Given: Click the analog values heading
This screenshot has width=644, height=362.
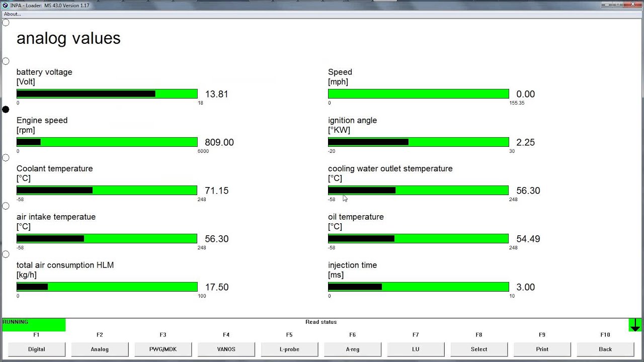Looking at the screenshot, I should click(68, 38).
